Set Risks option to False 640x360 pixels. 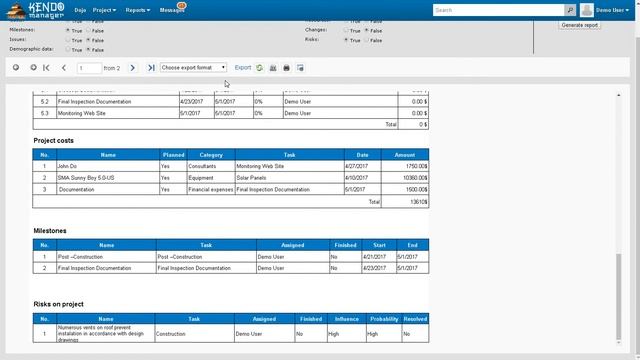[367, 40]
